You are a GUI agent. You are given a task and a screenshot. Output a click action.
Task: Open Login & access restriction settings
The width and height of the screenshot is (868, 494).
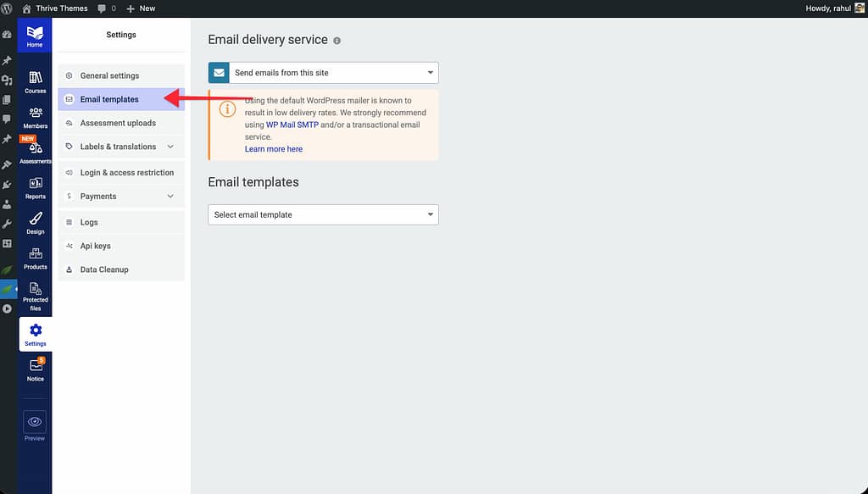pos(126,173)
